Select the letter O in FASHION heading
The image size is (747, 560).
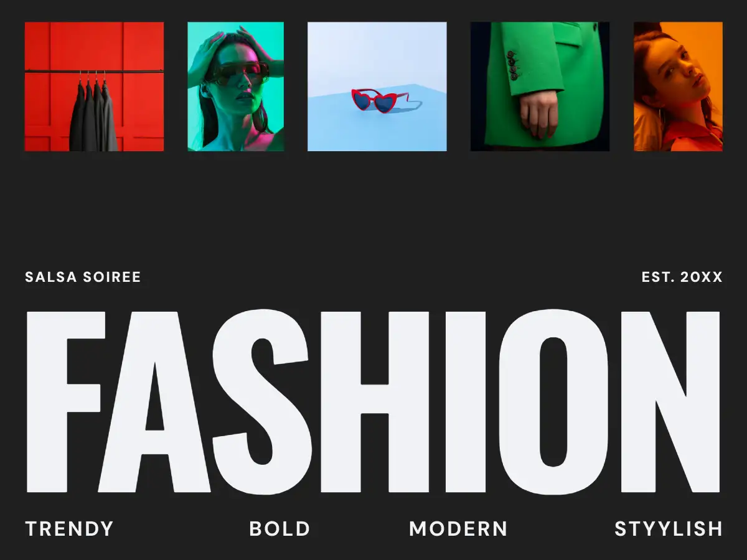click(553, 402)
